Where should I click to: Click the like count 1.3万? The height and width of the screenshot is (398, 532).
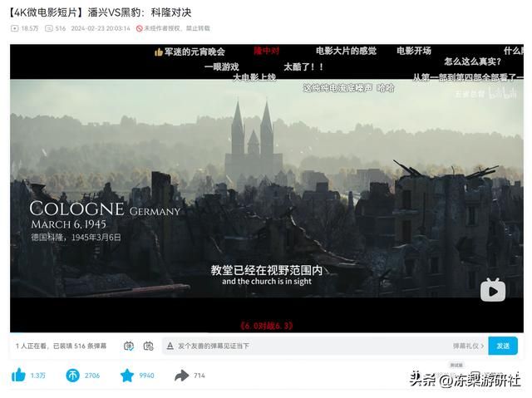click(x=37, y=376)
